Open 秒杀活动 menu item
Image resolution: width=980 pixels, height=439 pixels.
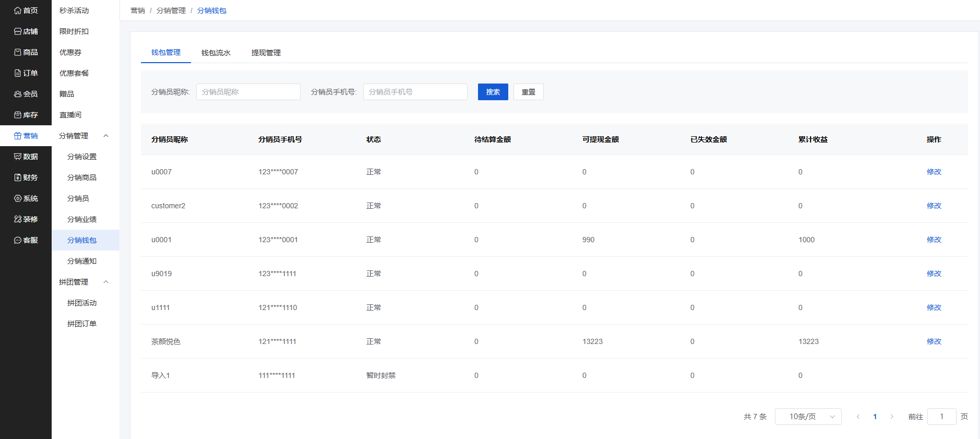click(x=74, y=10)
